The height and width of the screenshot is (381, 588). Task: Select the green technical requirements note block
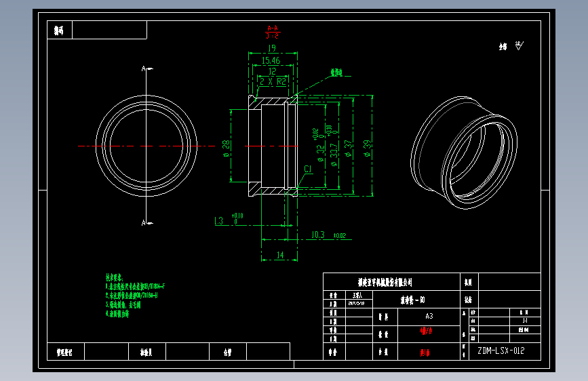pos(135,296)
